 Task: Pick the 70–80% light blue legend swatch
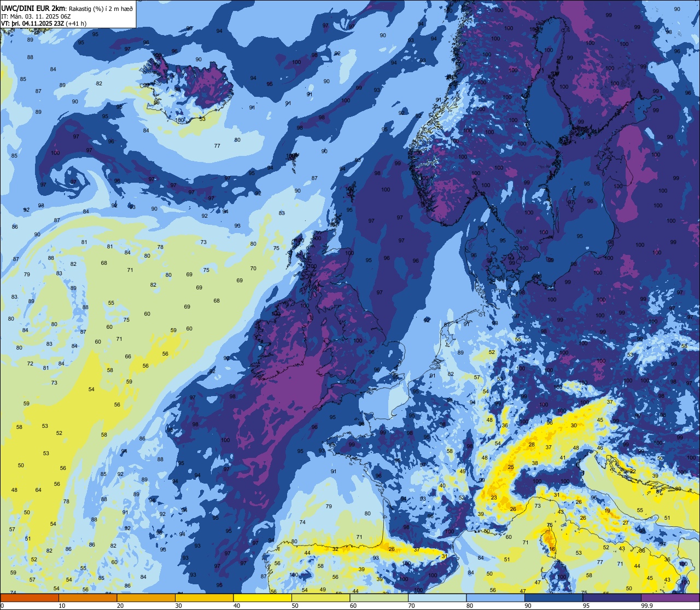(x=437, y=597)
